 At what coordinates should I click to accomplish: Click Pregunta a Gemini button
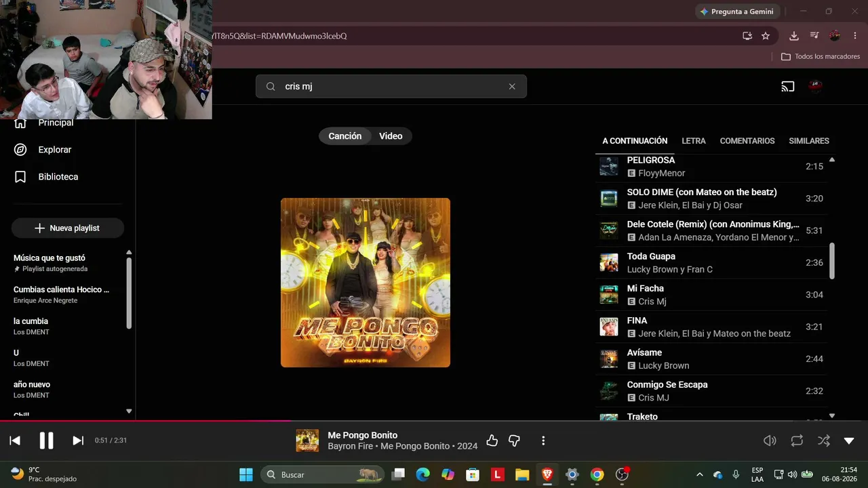coord(737,12)
